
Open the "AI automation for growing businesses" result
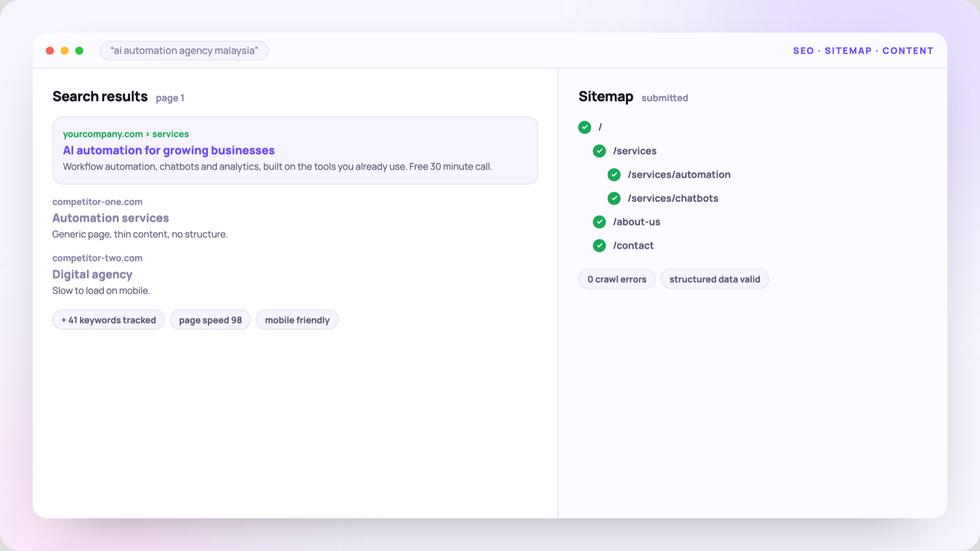169,150
